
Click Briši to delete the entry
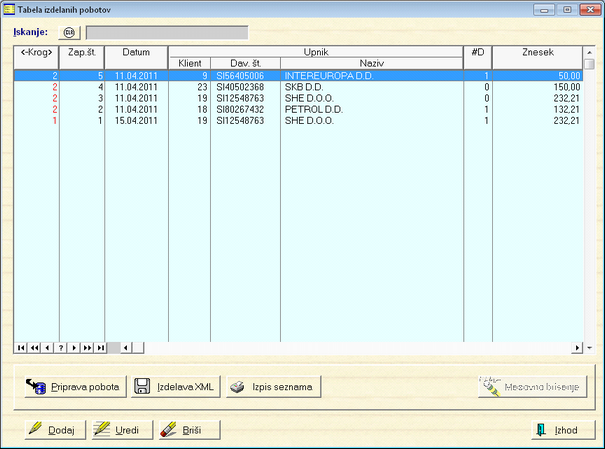(x=186, y=430)
